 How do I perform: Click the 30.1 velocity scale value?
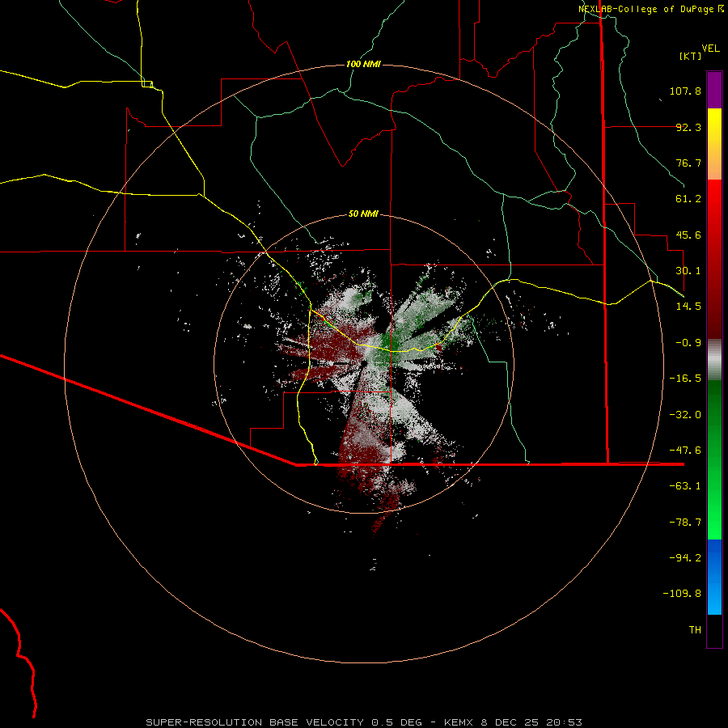688,271
